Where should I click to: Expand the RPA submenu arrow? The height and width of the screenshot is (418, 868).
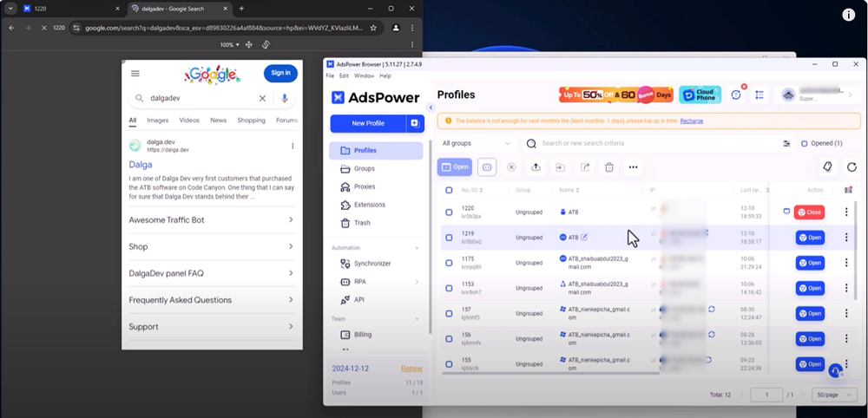(417, 282)
